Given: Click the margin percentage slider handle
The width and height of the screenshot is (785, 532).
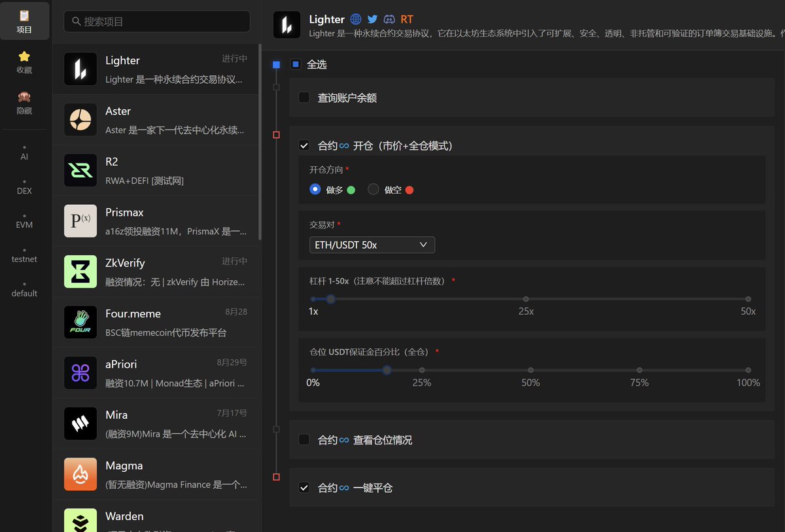Looking at the screenshot, I should (x=387, y=370).
